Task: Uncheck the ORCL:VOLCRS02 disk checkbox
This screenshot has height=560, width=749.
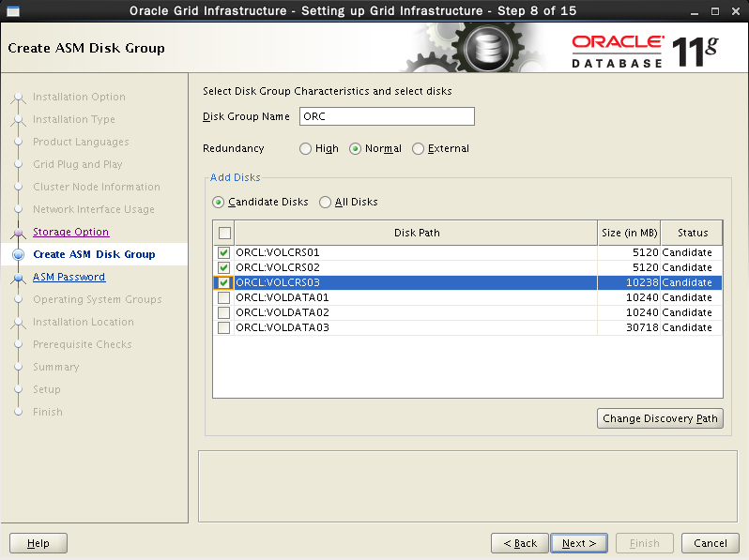Action: [223, 268]
